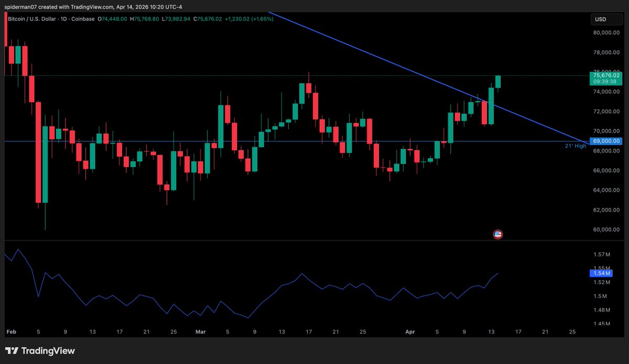629x364 pixels.
Task: Click the Apr label on the date axis
Action: (x=410, y=332)
